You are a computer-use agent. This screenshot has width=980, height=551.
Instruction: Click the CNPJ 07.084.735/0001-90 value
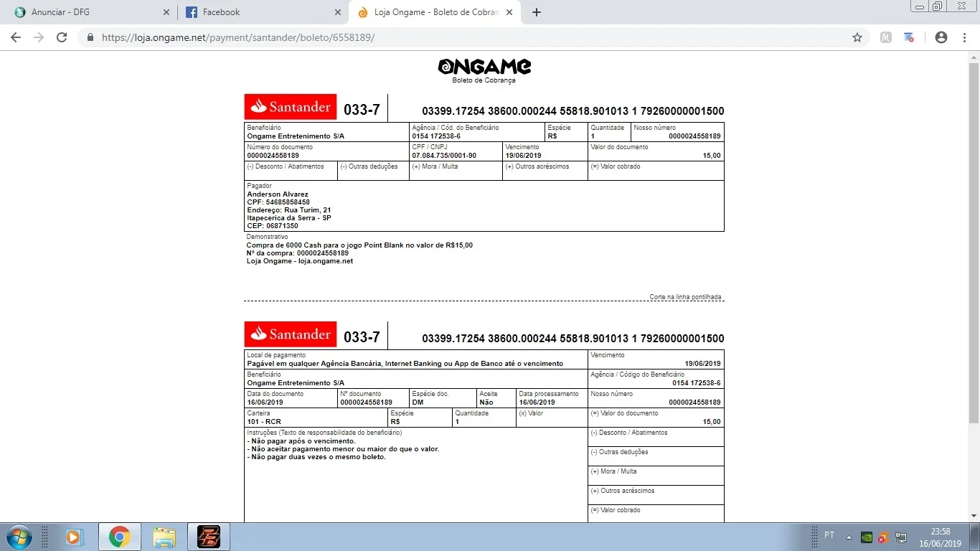click(x=444, y=156)
